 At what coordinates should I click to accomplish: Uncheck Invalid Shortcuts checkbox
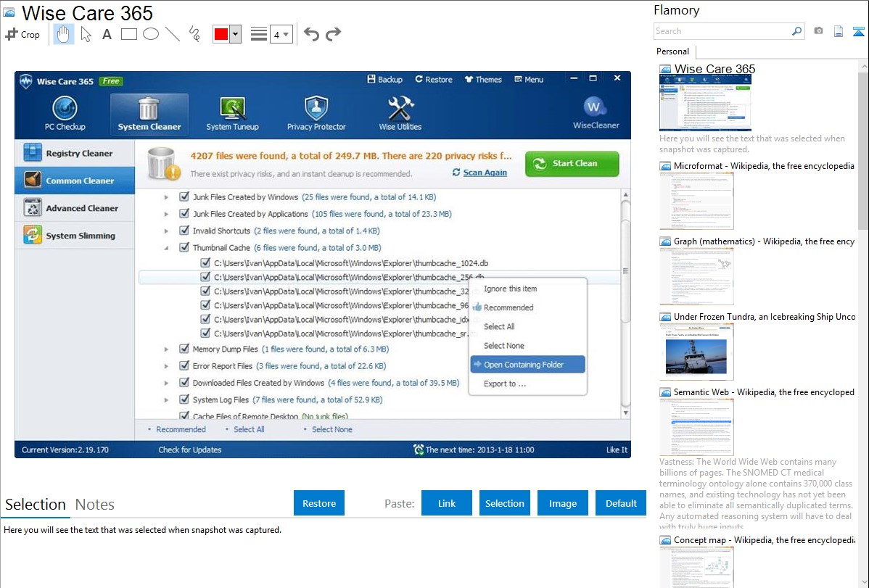click(x=184, y=231)
